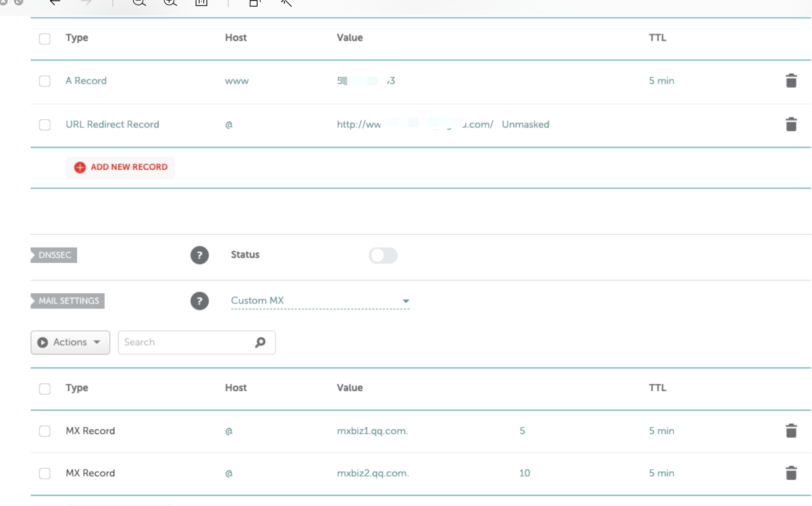812x506 pixels.
Task: Delete the URL Redirect Record row
Action: click(x=791, y=124)
